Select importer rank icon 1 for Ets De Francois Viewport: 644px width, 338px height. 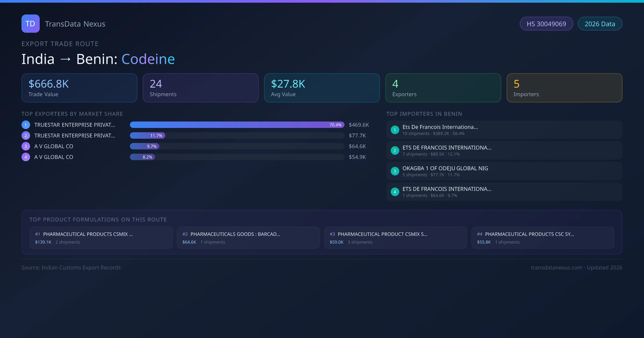click(395, 130)
